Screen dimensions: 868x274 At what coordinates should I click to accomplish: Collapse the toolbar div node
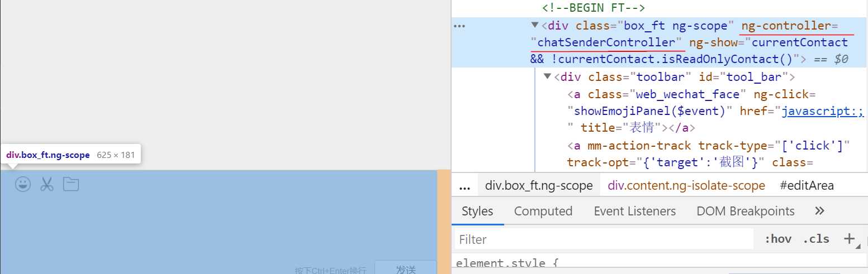tap(548, 76)
